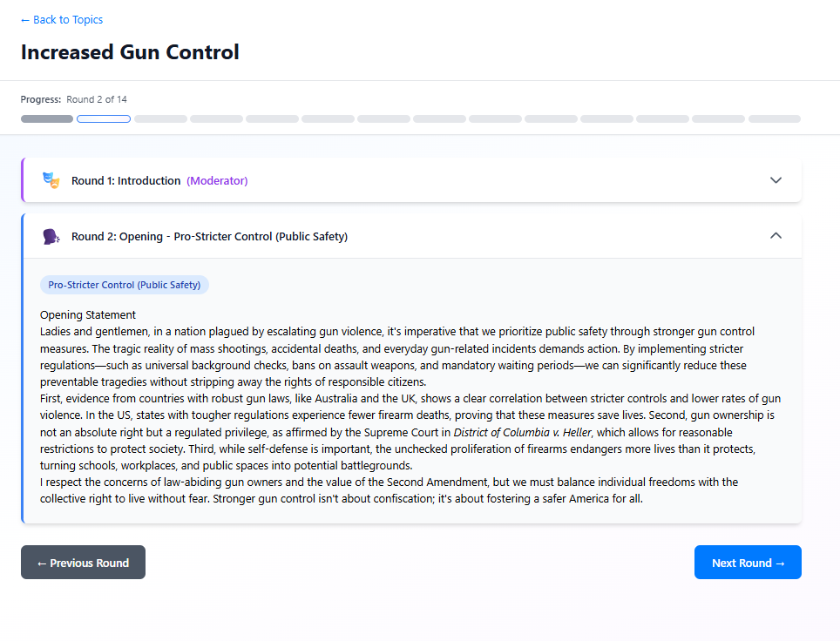Click the Increased Gun Control heading
Screen dimensions: 840x641
[x=130, y=52]
